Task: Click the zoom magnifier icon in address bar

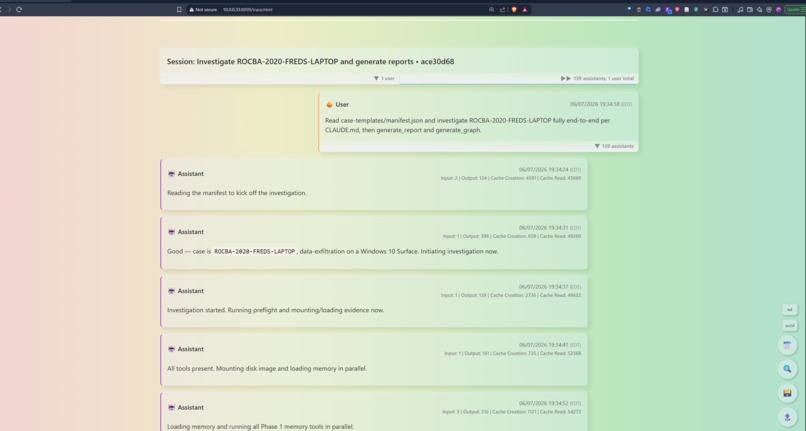Action: 491,9
